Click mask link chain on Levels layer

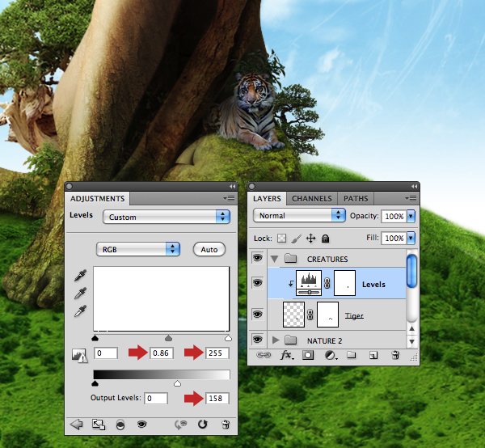(x=327, y=283)
